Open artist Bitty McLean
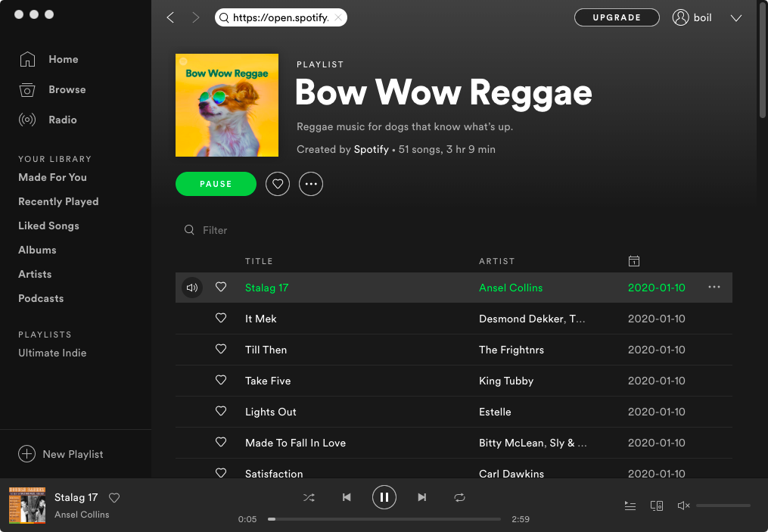 pyautogui.click(x=511, y=443)
